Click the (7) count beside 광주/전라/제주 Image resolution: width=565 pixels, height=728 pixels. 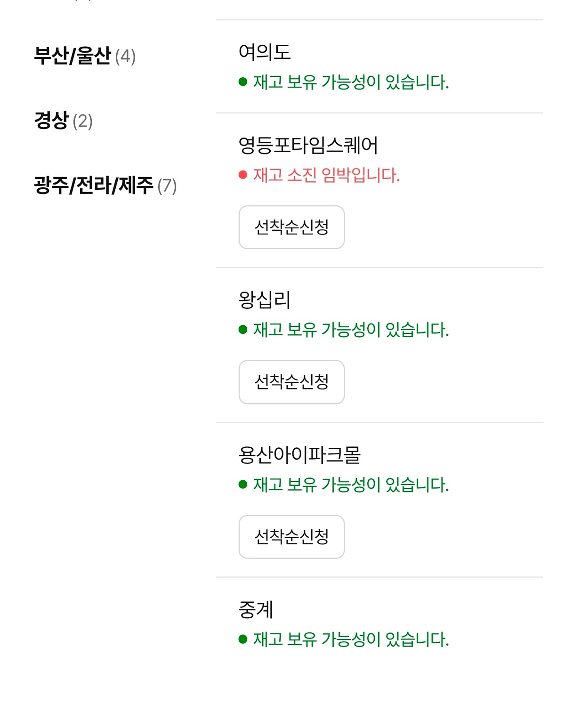[167, 186]
